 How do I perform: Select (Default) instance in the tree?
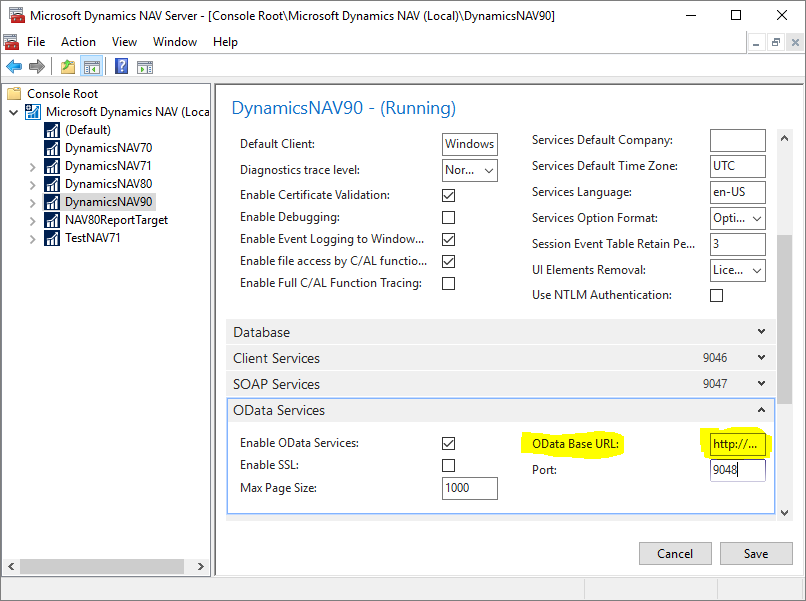point(87,130)
